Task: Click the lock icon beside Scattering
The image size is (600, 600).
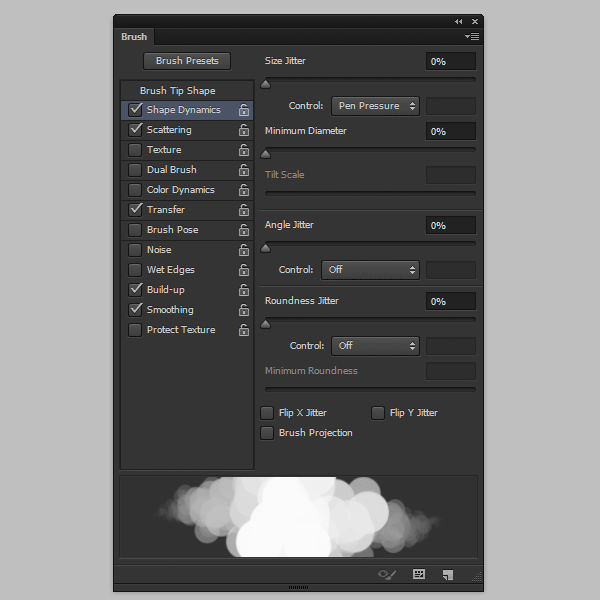Action: pyautogui.click(x=243, y=130)
